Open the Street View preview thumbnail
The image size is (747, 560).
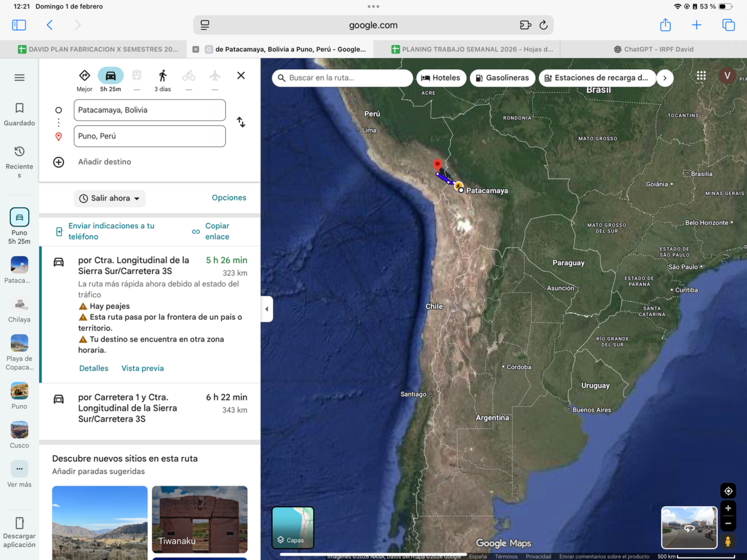689,528
